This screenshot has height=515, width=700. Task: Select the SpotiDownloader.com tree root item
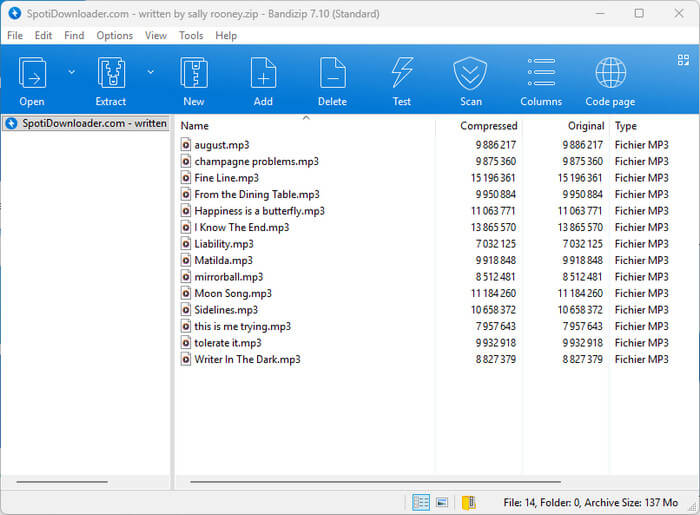[86, 123]
